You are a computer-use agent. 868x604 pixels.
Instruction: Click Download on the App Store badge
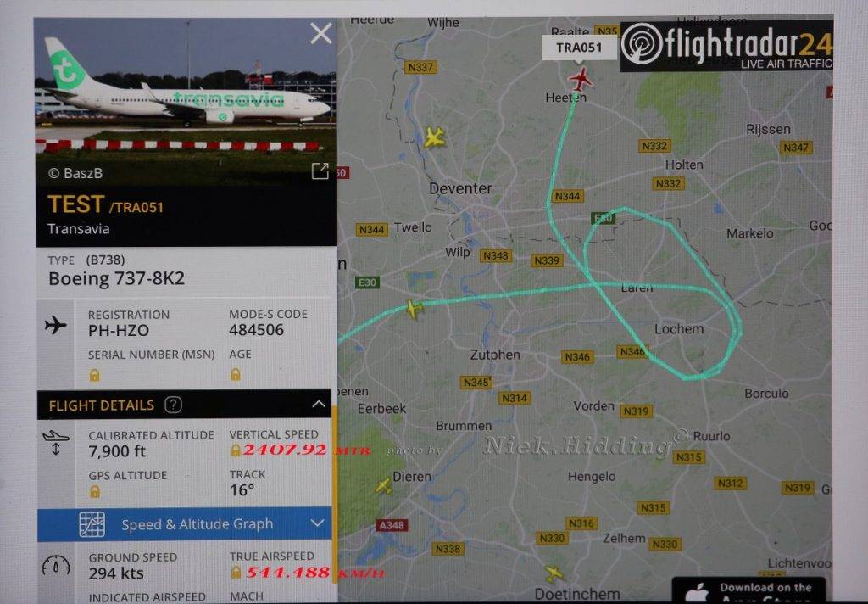pos(748,590)
